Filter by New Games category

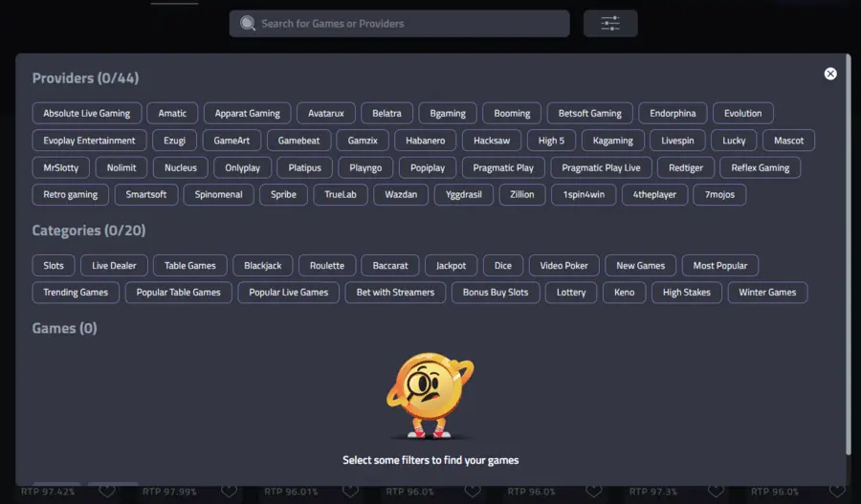click(640, 265)
